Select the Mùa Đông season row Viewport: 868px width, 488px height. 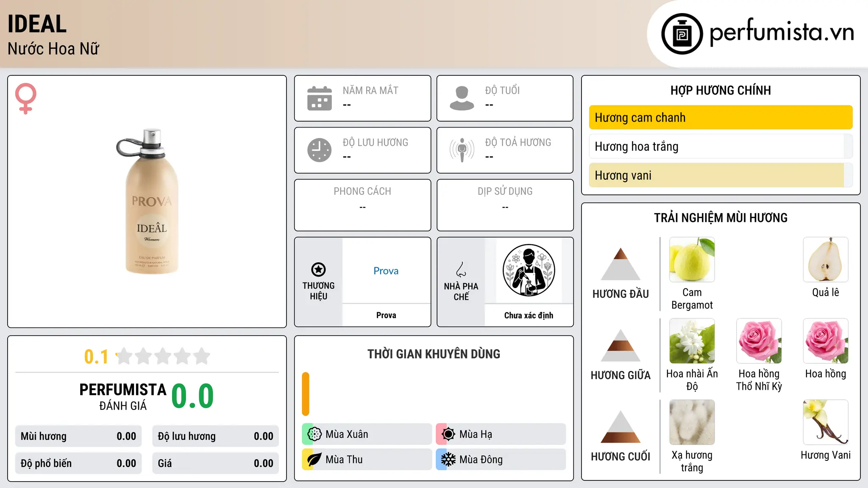(x=501, y=460)
